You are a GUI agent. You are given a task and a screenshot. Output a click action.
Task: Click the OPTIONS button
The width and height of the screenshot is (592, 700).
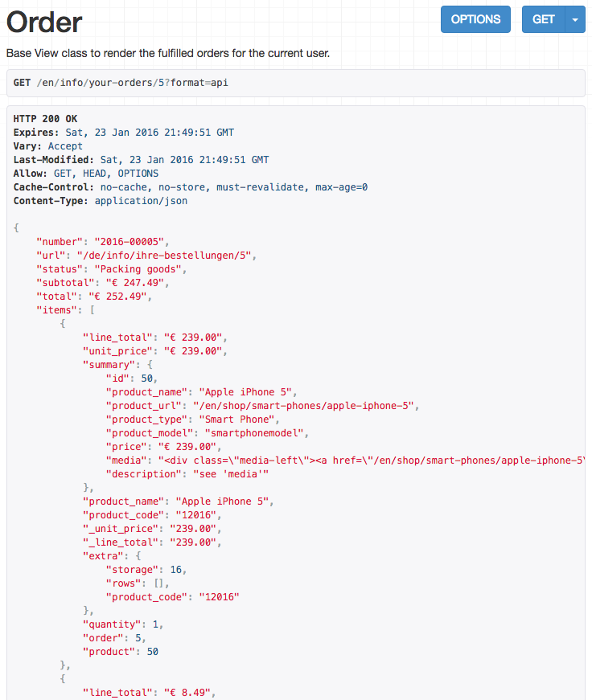(475, 19)
